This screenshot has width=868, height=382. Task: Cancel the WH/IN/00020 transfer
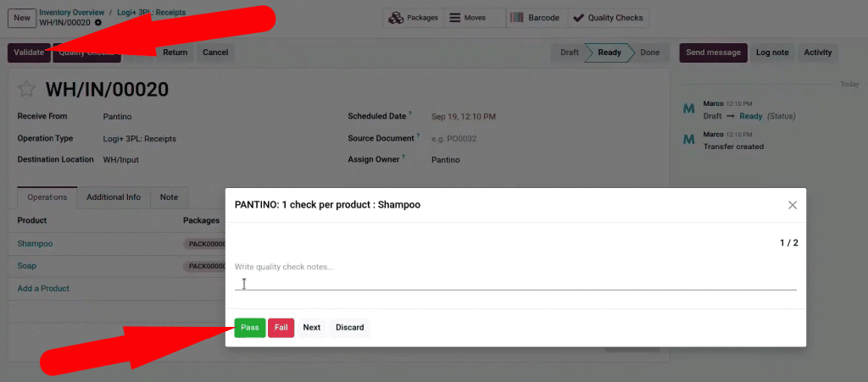point(215,53)
